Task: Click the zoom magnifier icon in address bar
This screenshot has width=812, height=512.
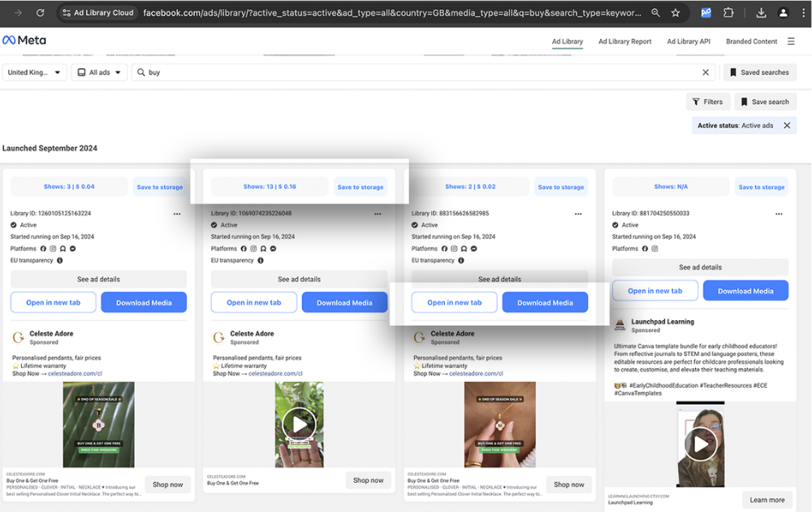Action: 655,12
